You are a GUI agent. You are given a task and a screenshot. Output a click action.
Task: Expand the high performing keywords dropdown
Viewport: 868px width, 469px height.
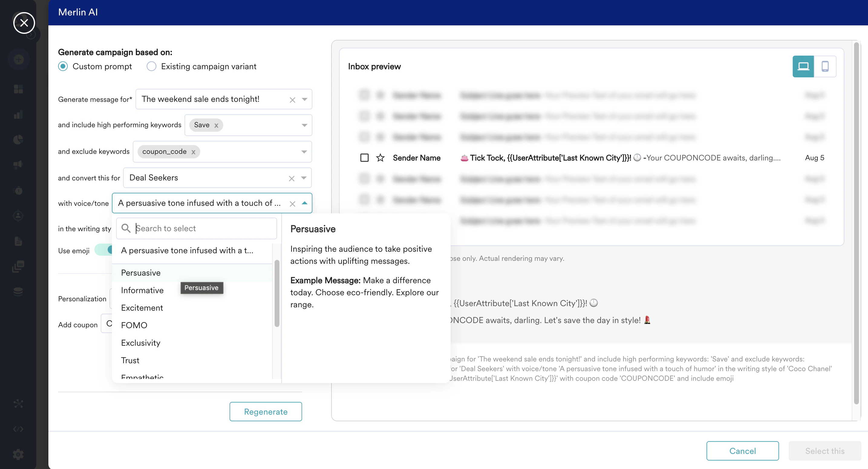point(304,125)
